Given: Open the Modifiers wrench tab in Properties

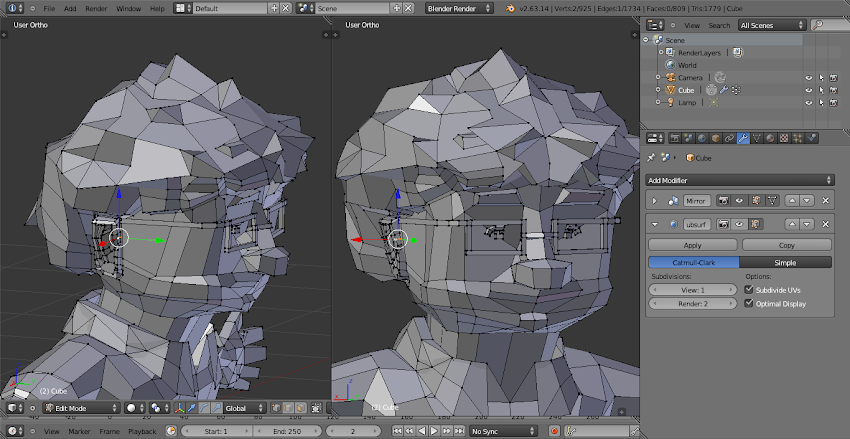Looking at the screenshot, I should coord(743,138).
